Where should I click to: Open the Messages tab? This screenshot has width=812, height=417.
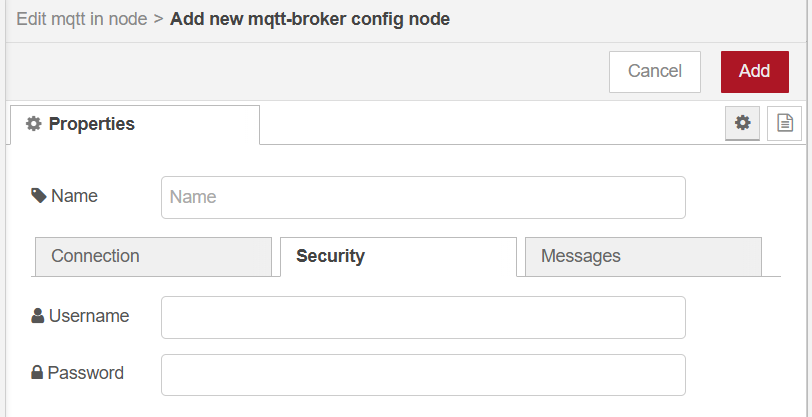(x=643, y=256)
